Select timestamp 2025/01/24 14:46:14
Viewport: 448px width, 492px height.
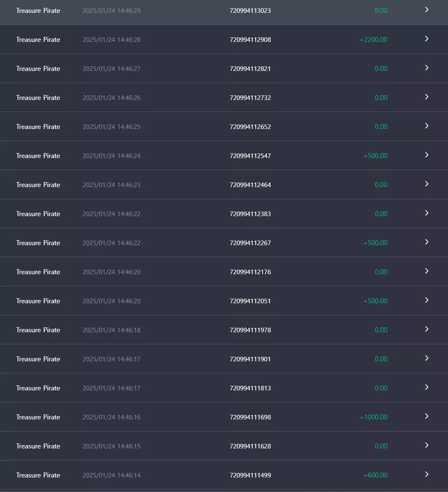(x=111, y=475)
